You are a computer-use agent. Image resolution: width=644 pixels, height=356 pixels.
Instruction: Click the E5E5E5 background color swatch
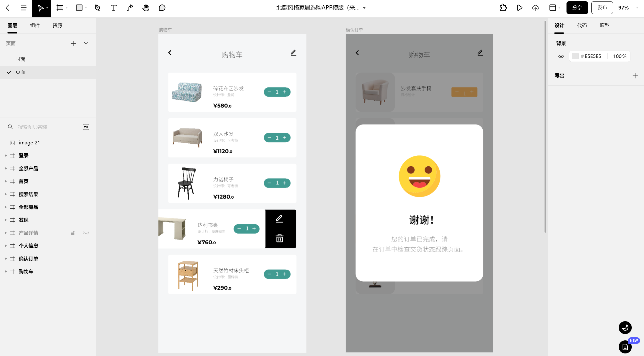575,56
